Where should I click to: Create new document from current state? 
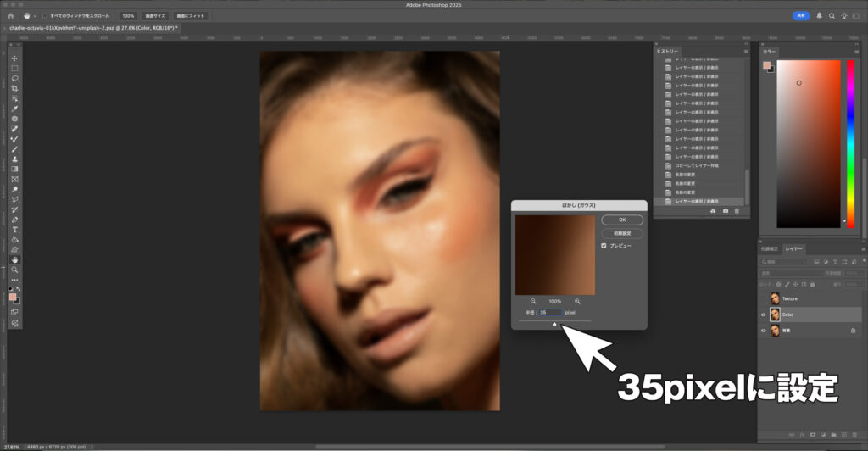click(x=713, y=211)
